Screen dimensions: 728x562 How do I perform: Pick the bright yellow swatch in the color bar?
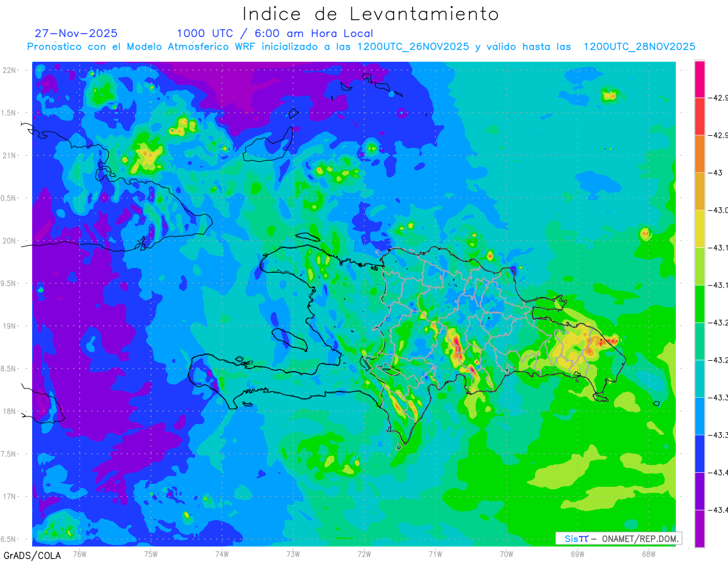(699, 229)
